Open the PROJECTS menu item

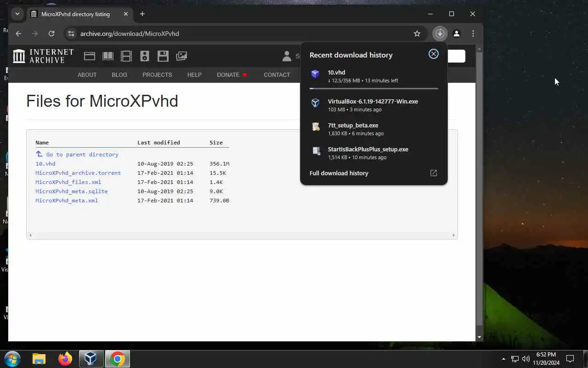click(157, 75)
